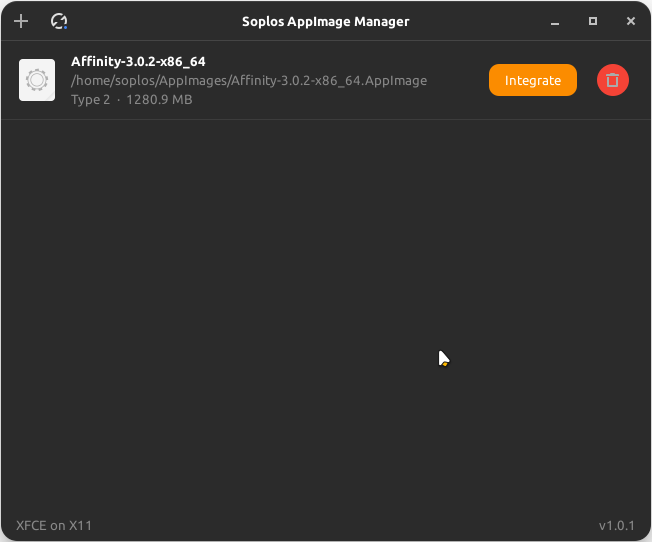Click the refresh/check updates icon
652x542 pixels.
coord(59,21)
